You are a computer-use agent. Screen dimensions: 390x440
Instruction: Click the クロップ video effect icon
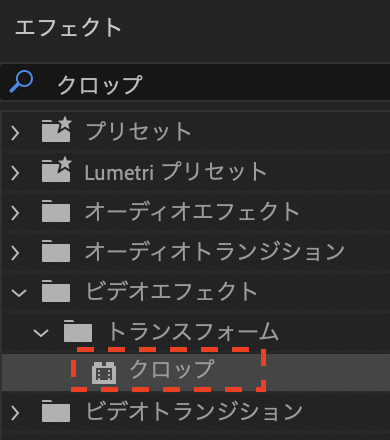[104, 373]
